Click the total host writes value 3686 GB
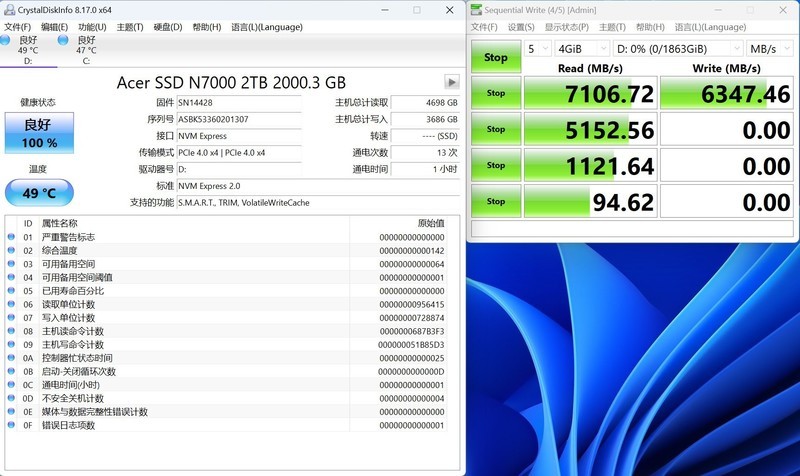The height and width of the screenshot is (476, 800). pyautogui.click(x=425, y=119)
